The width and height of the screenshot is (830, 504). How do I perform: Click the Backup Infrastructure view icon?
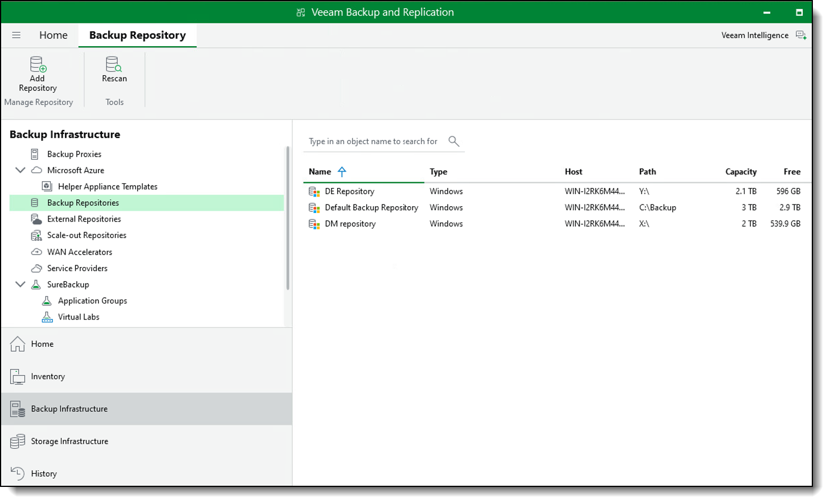(18, 409)
